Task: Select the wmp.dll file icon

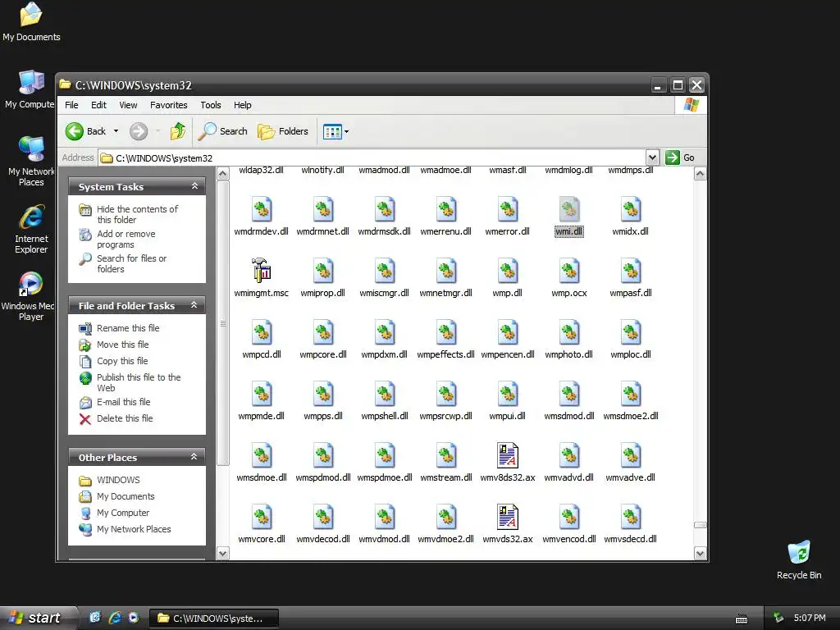Action: point(507,270)
